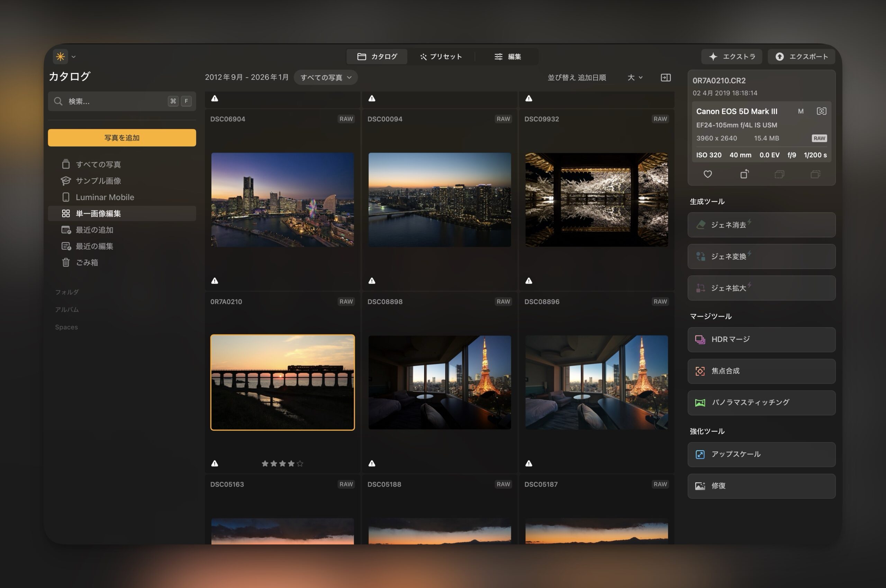Launch the ジェネ拡大 (generative expand) tool

(761, 288)
